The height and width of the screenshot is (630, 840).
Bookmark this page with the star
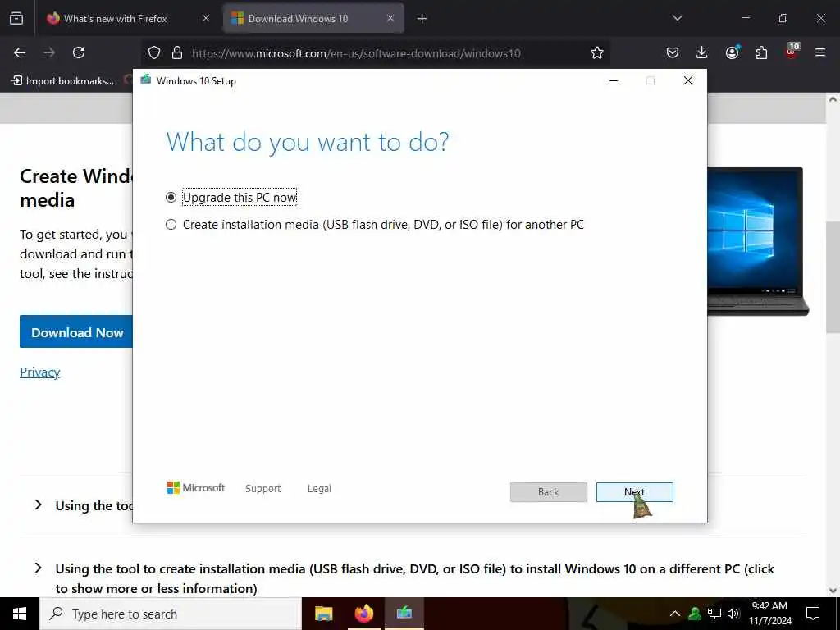tap(597, 52)
